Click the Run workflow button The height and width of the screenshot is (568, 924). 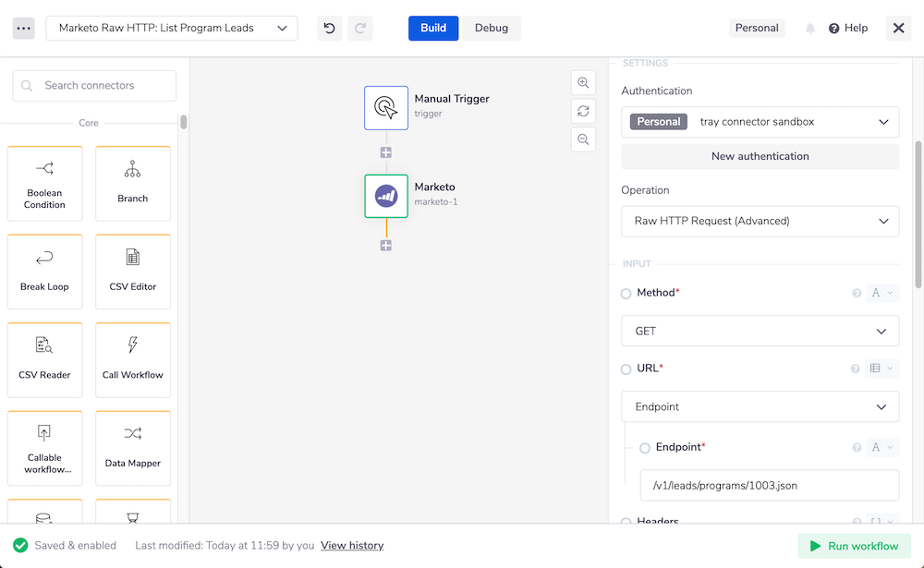(855, 546)
